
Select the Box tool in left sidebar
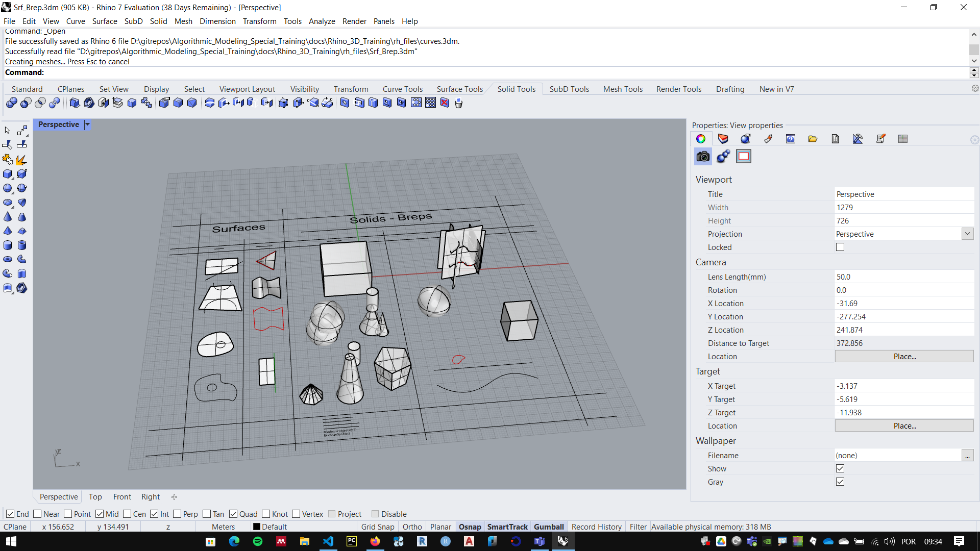click(x=8, y=174)
